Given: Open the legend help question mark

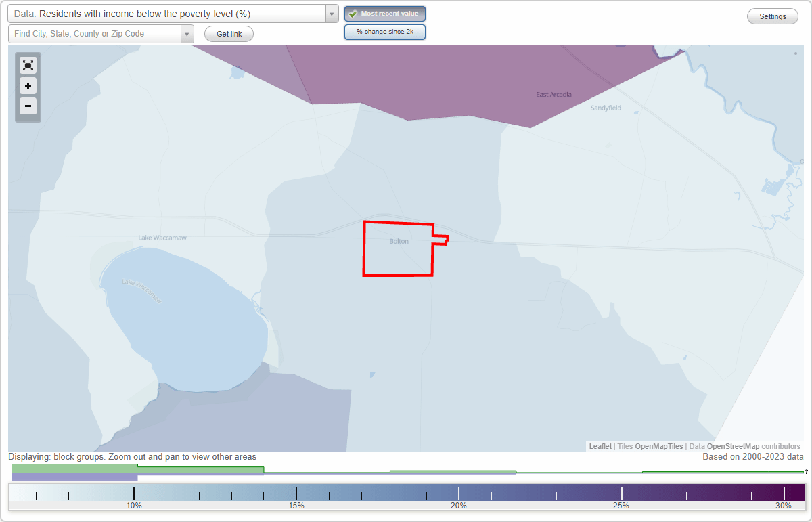Looking at the screenshot, I should point(807,473).
